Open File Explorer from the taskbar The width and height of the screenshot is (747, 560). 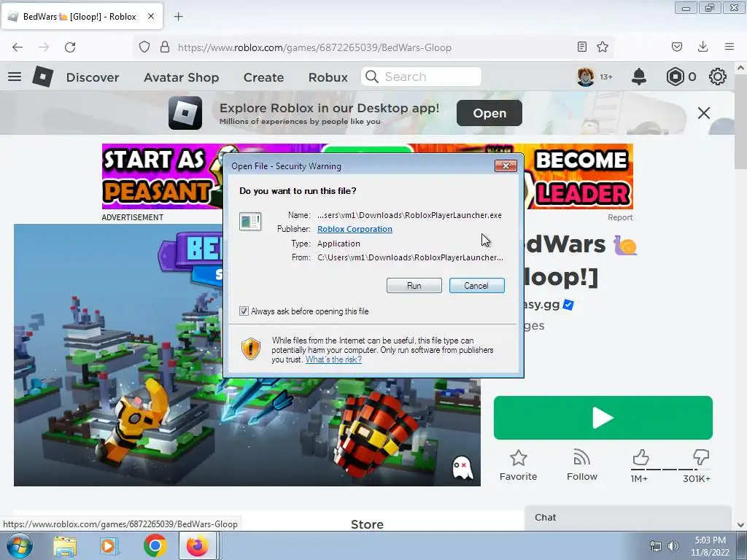click(x=65, y=546)
